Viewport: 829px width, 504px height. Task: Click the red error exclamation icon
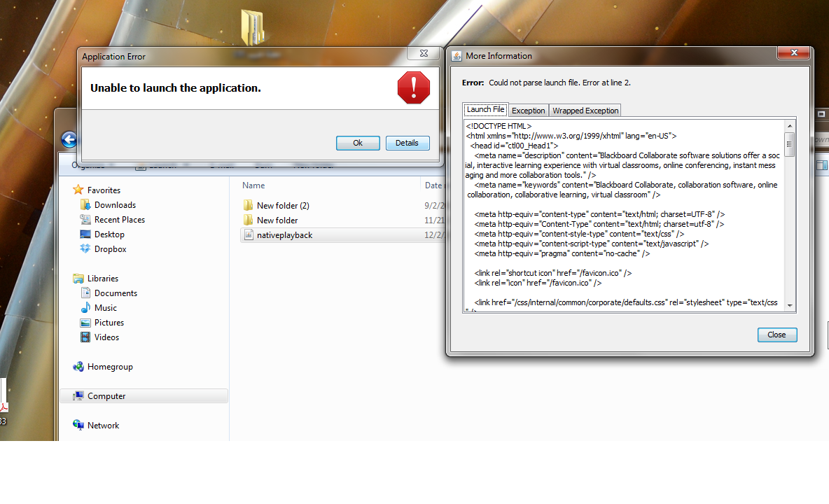[413, 87]
